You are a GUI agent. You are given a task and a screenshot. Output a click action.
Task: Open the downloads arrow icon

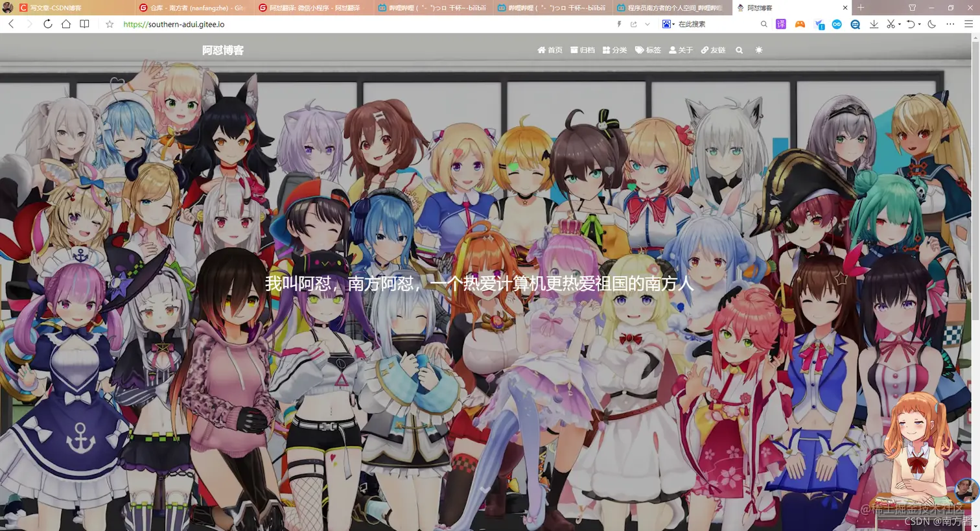pos(874,24)
